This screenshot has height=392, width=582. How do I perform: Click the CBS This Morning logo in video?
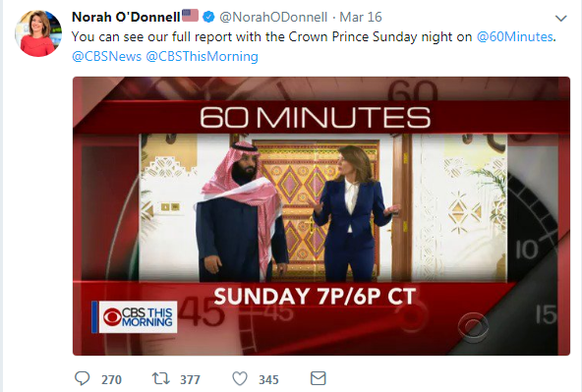coord(135,317)
